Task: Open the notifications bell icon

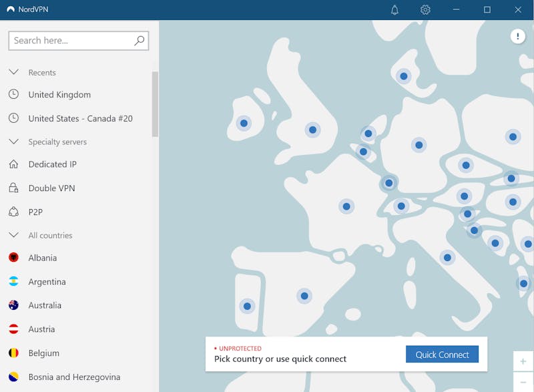Action: coord(394,10)
